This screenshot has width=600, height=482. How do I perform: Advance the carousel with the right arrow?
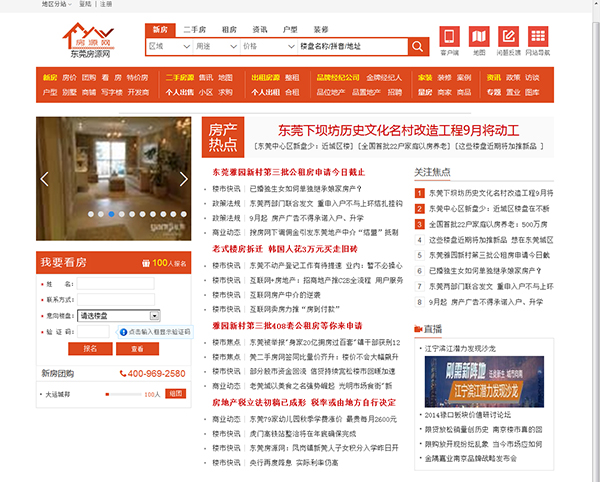point(183,180)
